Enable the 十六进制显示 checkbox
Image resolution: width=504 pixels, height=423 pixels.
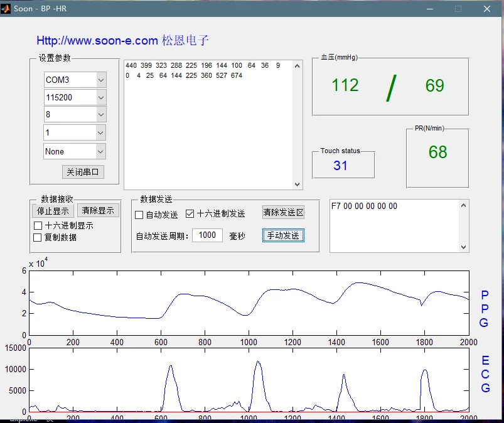pyautogui.click(x=38, y=225)
